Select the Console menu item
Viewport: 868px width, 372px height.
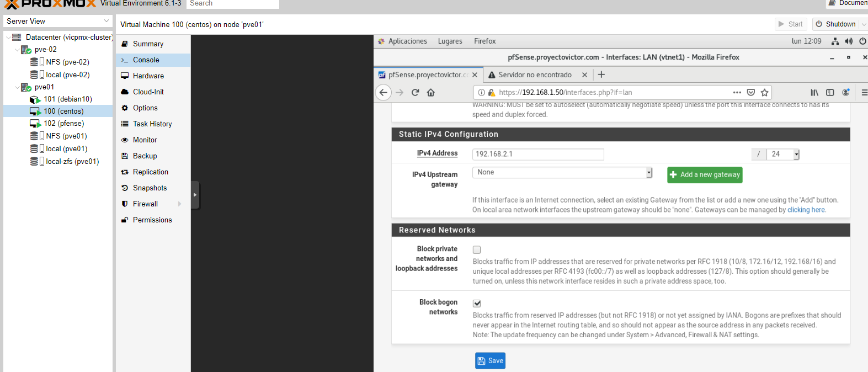pos(153,60)
